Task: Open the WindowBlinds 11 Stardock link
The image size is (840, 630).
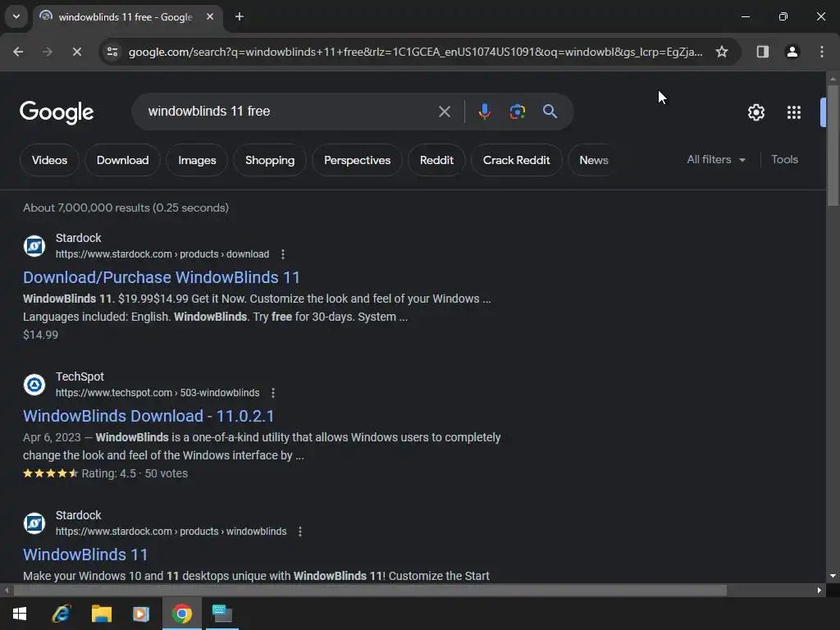Action: point(85,555)
